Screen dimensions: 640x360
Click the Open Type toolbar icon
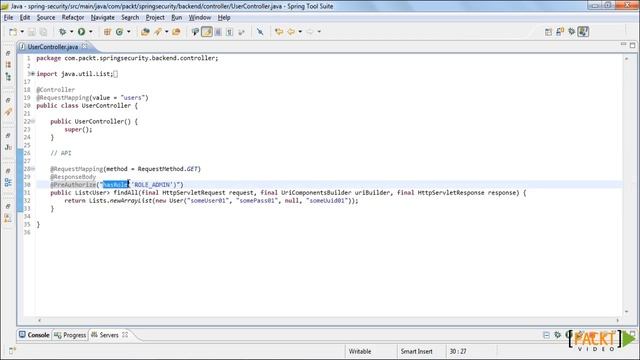(x=145, y=32)
